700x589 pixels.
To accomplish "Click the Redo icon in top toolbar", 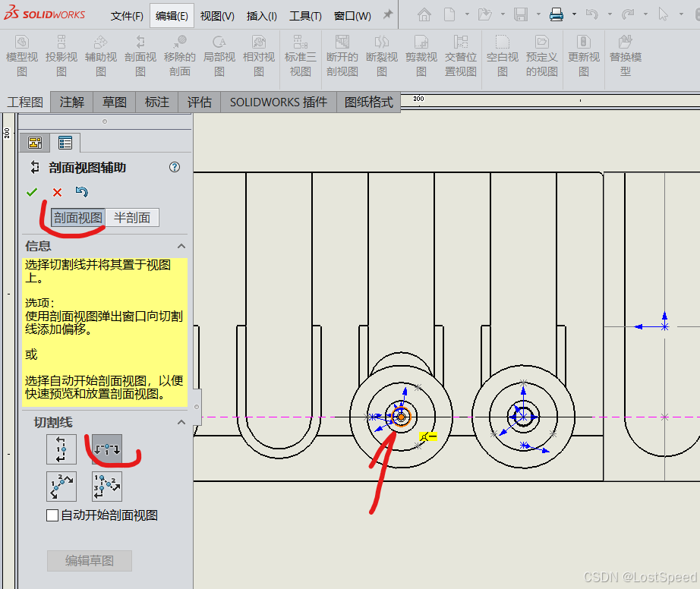I will tap(628, 14).
